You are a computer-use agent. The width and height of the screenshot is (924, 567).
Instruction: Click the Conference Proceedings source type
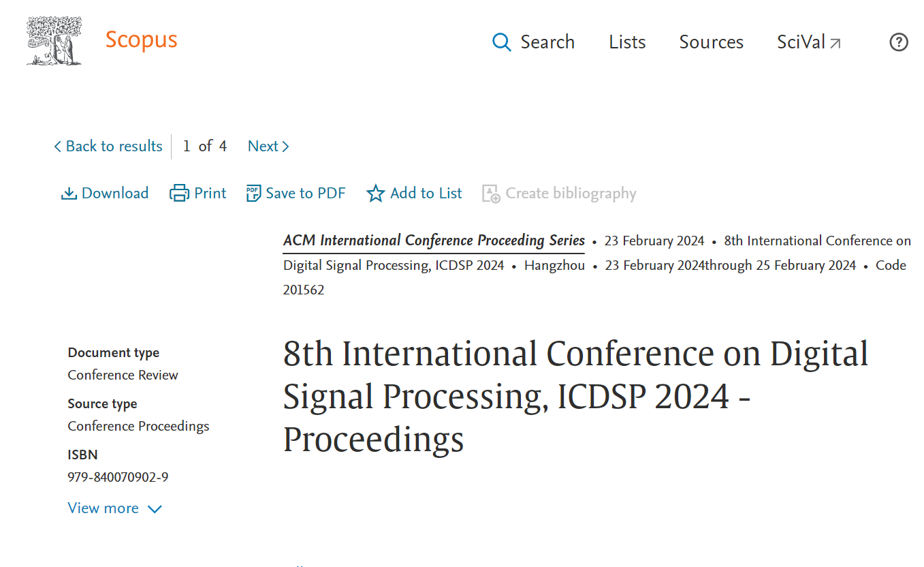click(x=138, y=426)
